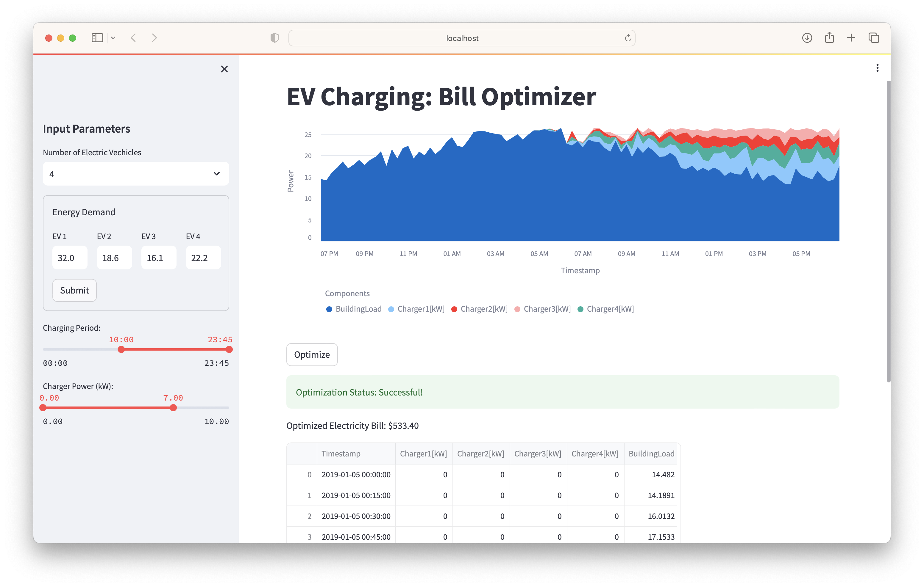924x587 pixels.
Task: Open the three-dot app menu
Action: pyautogui.click(x=877, y=68)
